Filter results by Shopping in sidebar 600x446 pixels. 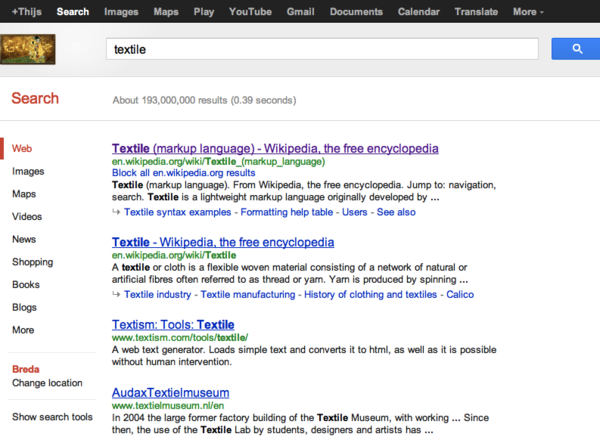point(33,262)
